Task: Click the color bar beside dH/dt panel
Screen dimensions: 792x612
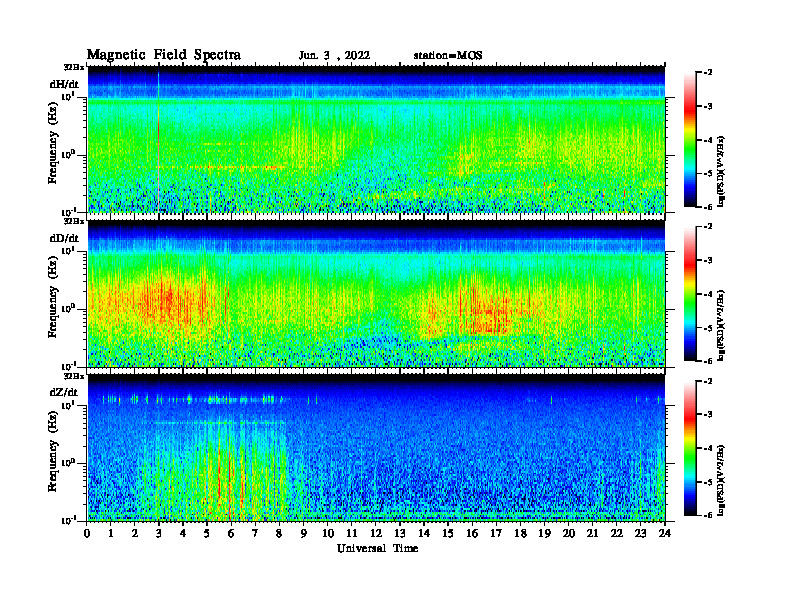Action: (690, 139)
